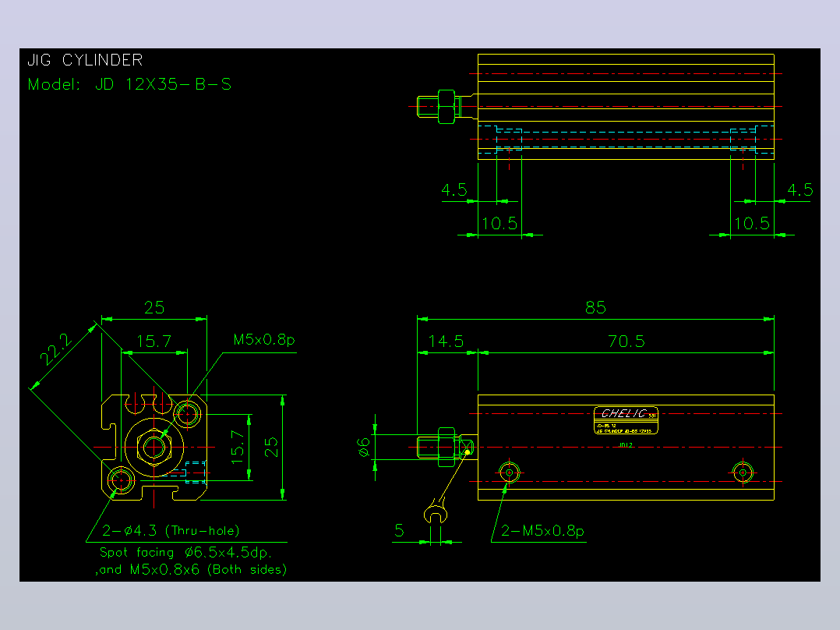Click the hex nut in the end view

(154, 448)
